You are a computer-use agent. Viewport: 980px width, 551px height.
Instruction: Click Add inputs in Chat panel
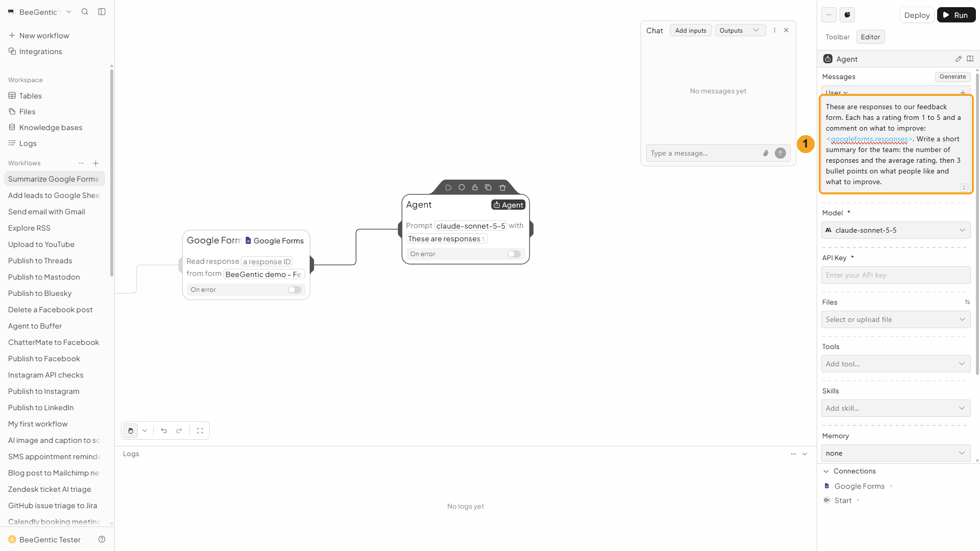[691, 31]
